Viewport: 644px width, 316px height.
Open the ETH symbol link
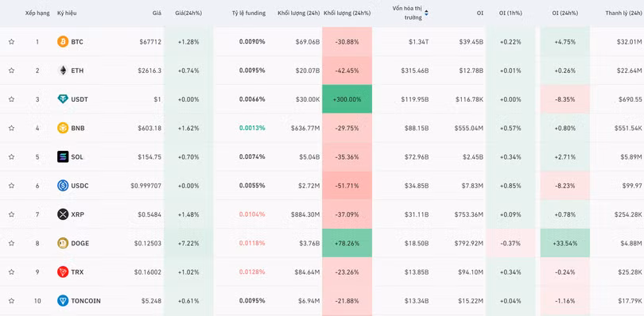click(x=77, y=71)
